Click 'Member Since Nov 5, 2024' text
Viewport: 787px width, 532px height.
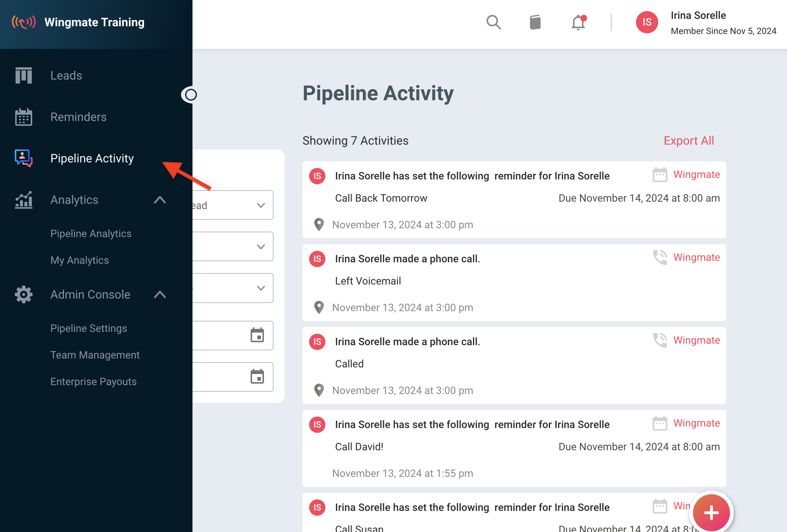(x=724, y=31)
